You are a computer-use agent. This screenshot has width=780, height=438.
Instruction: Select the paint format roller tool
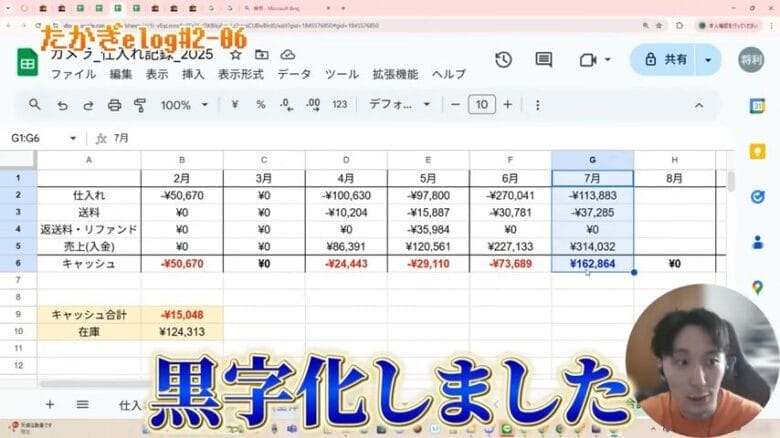139,105
